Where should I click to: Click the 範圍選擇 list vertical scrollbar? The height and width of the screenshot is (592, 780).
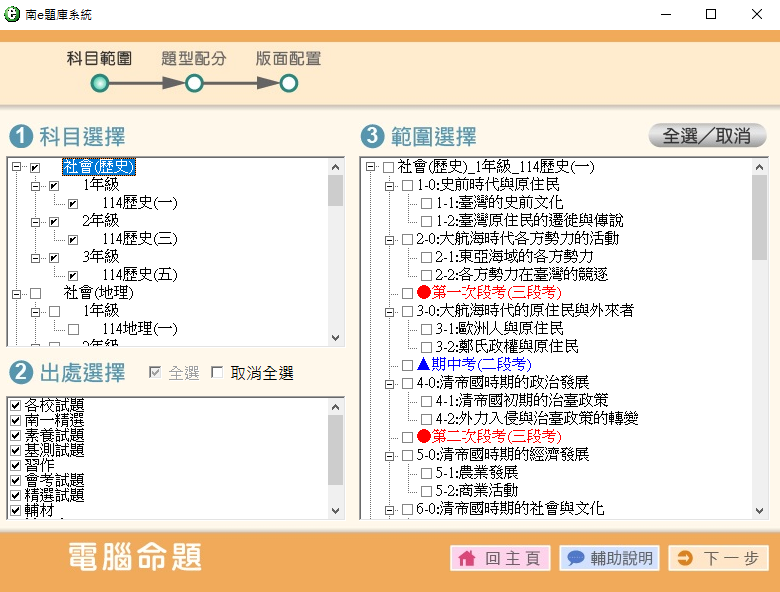point(759,340)
